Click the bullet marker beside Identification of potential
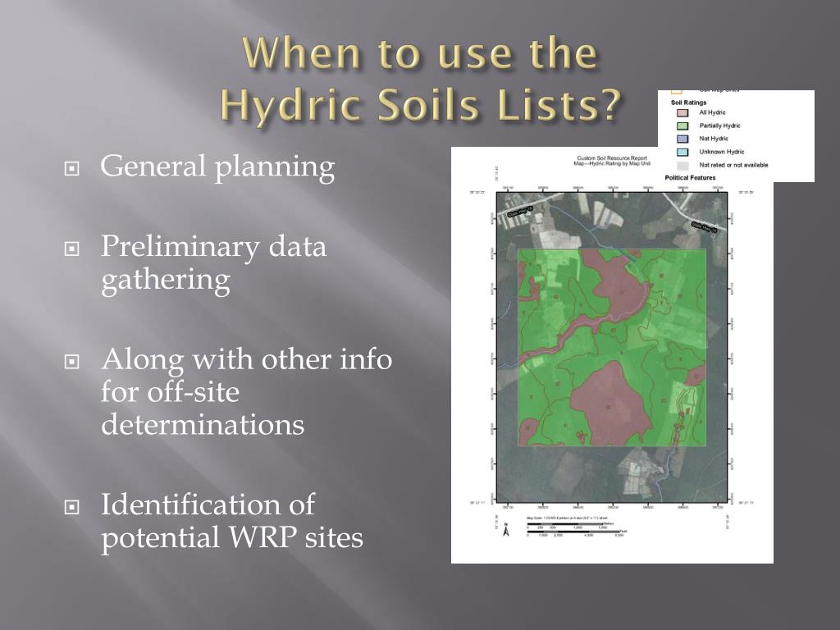This screenshot has width=840, height=630. click(x=72, y=507)
